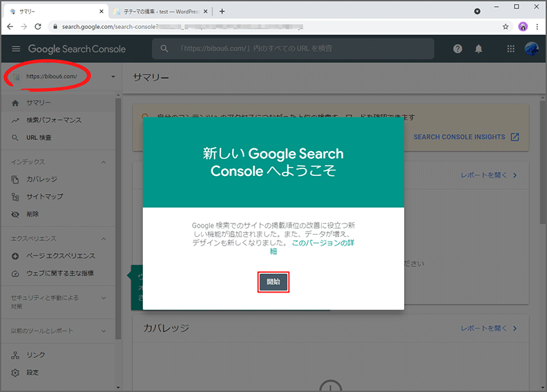This screenshot has height=392, width=547.
Task: Click the browser forward arrow
Action: pos(23,26)
